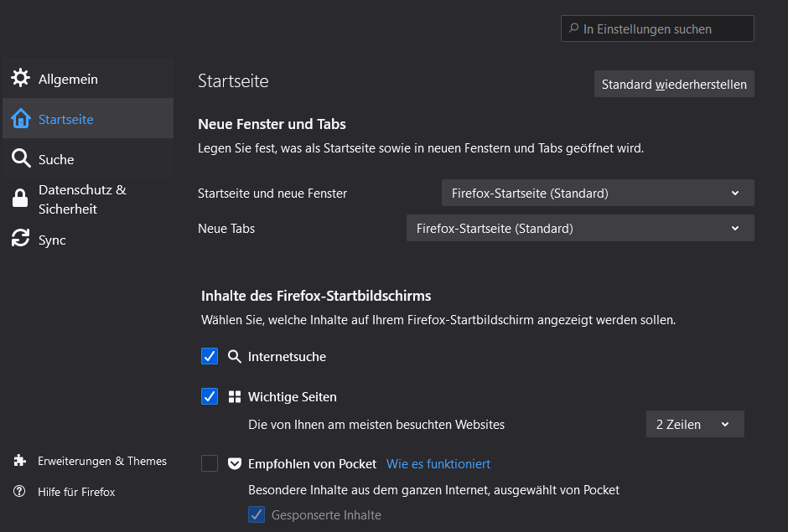Click the Hilfe question mark icon

(x=20, y=492)
